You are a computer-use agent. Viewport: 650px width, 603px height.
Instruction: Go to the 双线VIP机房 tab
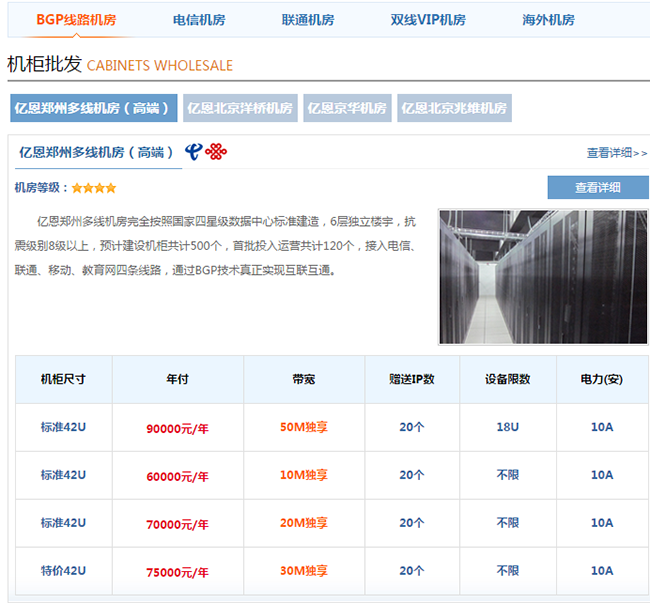click(427, 20)
